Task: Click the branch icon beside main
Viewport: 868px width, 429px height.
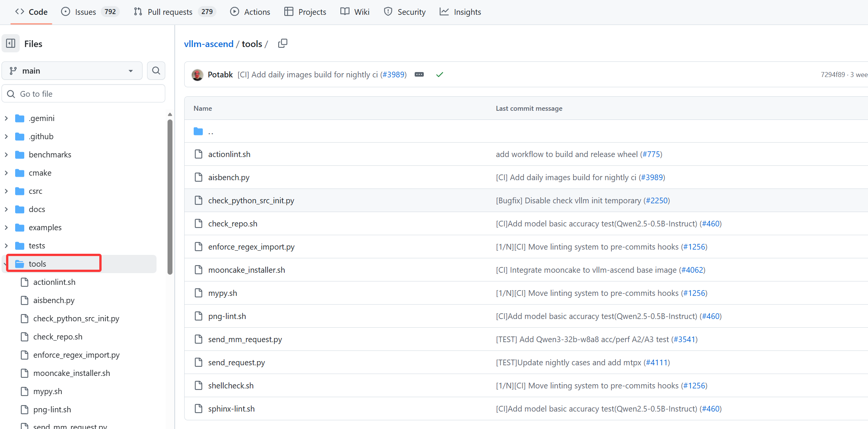Action: 13,71
